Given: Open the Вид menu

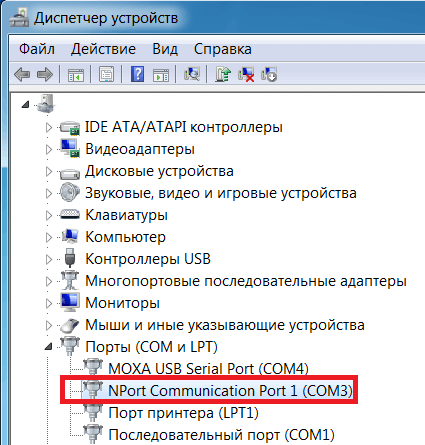Looking at the screenshot, I should pyautogui.click(x=165, y=49).
